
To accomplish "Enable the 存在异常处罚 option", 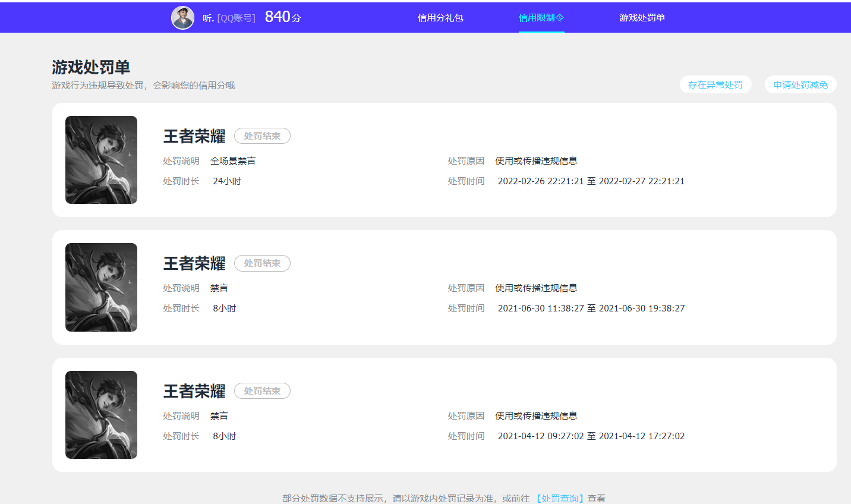I will click(716, 84).
